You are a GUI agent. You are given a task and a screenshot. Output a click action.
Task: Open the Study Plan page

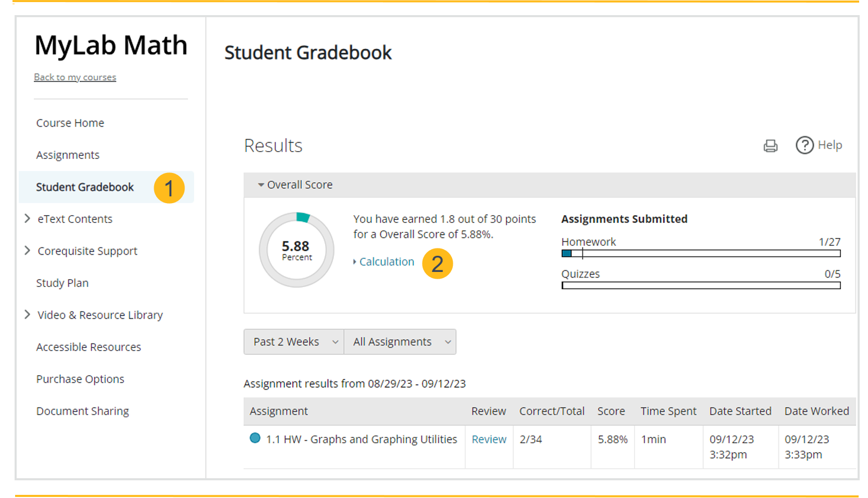tap(63, 283)
